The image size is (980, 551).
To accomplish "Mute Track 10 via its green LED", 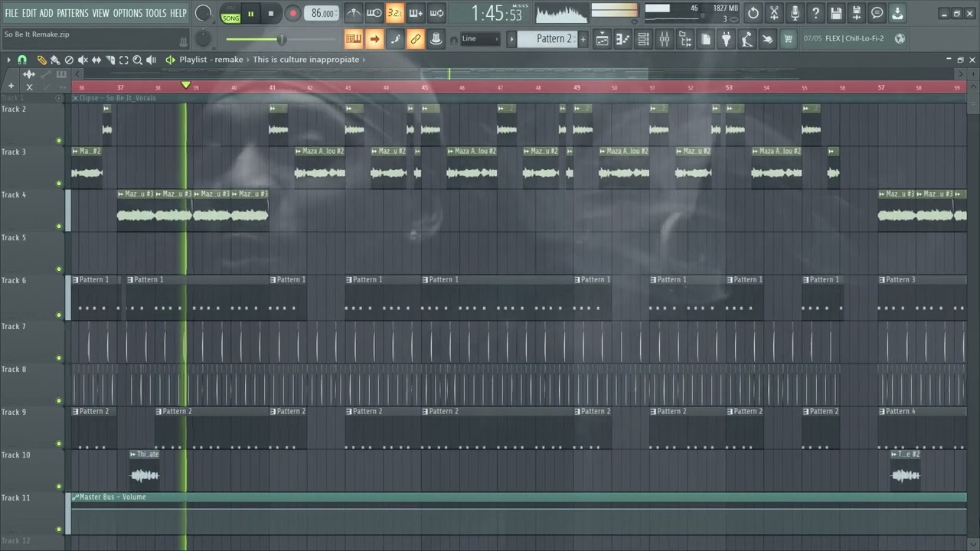I will click(x=59, y=487).
